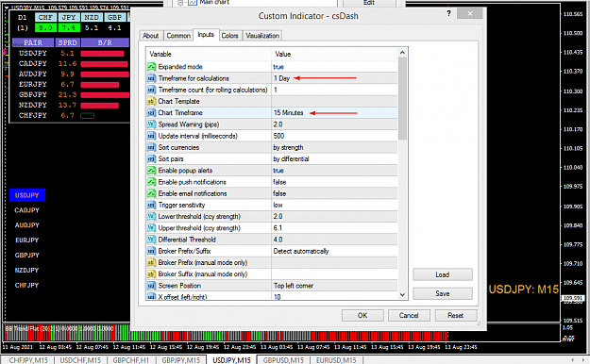Viewport: 590px width, 364px height.
Task: Click the Differential Threshold row icon
Action: point(151,240)
